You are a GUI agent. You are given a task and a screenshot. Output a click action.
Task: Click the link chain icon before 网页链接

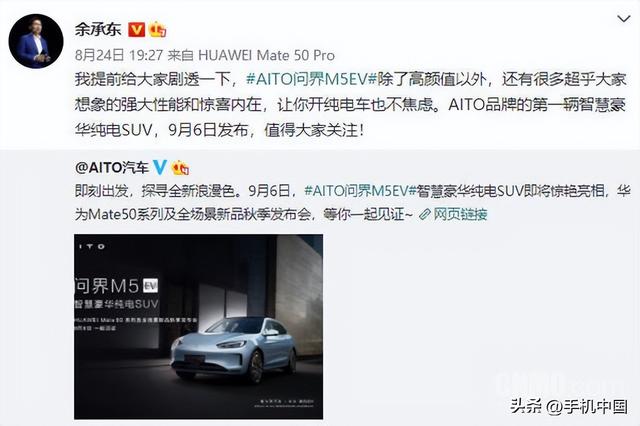pos(424,214)
